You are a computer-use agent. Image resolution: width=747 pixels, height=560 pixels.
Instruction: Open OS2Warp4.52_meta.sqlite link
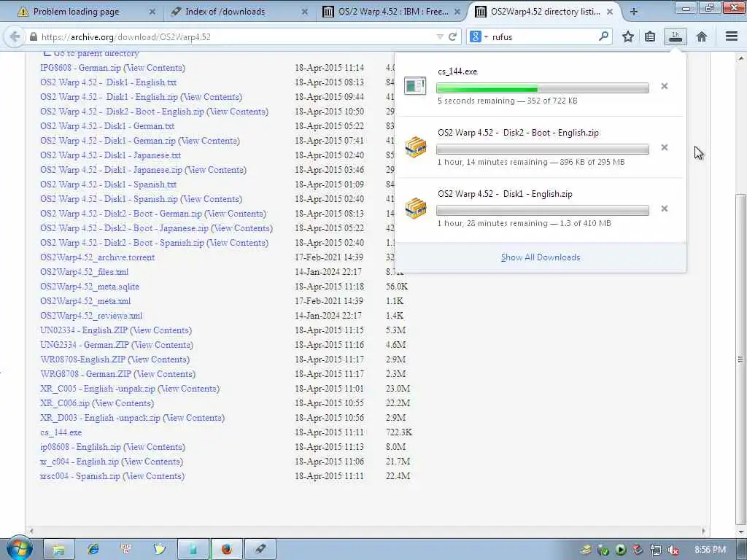(x=90, y=286)
